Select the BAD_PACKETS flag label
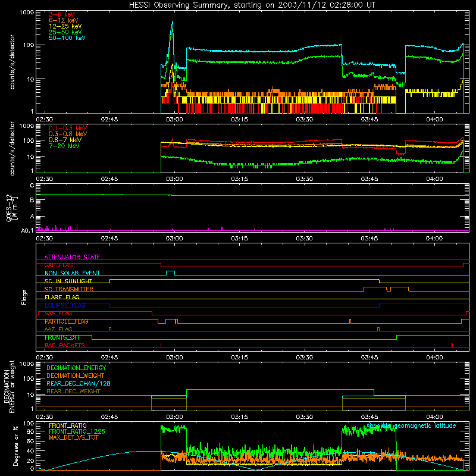Screen dimensions: 476x476 click(65, 345)
